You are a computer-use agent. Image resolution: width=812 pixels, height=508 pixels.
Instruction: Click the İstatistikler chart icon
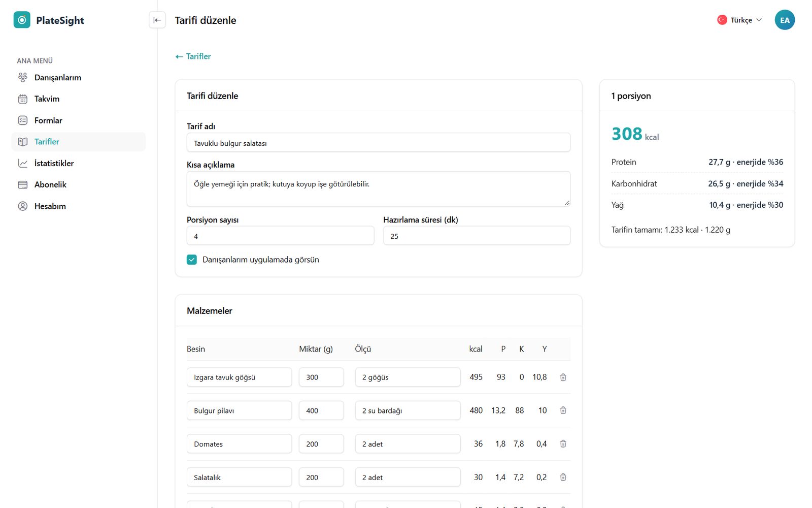[23, 163]
